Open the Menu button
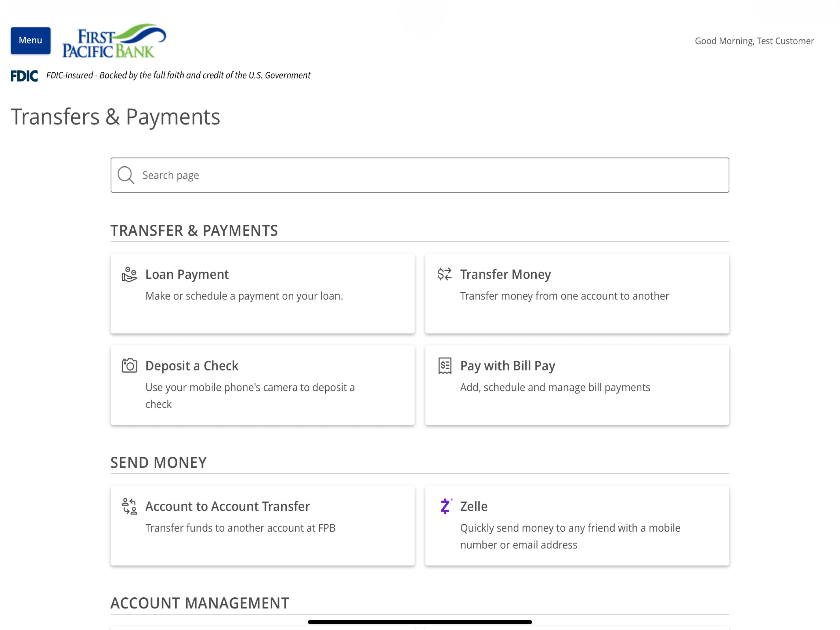The width and height of the screenshot is (840, 630). [31, 41]
